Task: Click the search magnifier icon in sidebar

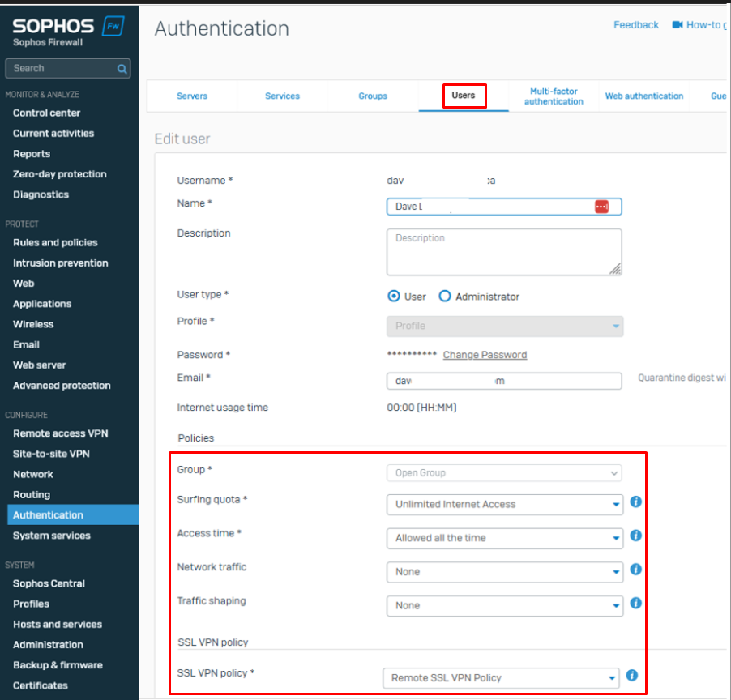Action: (122, 69)
